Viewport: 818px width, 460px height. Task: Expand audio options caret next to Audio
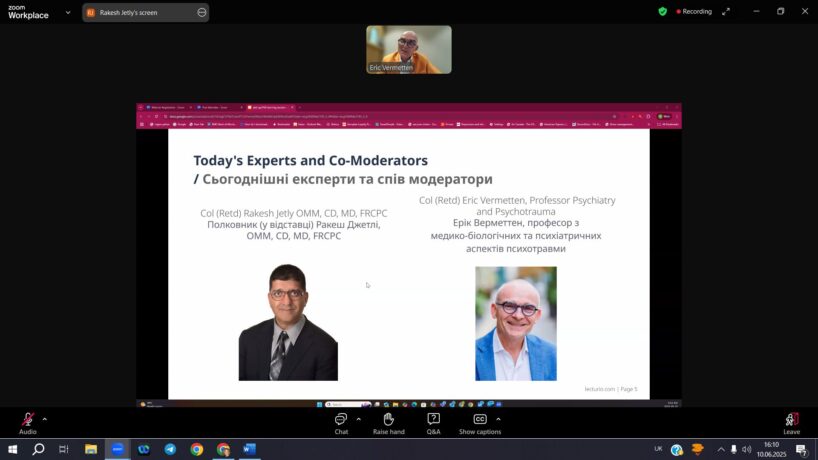click(x=44, y=419)
